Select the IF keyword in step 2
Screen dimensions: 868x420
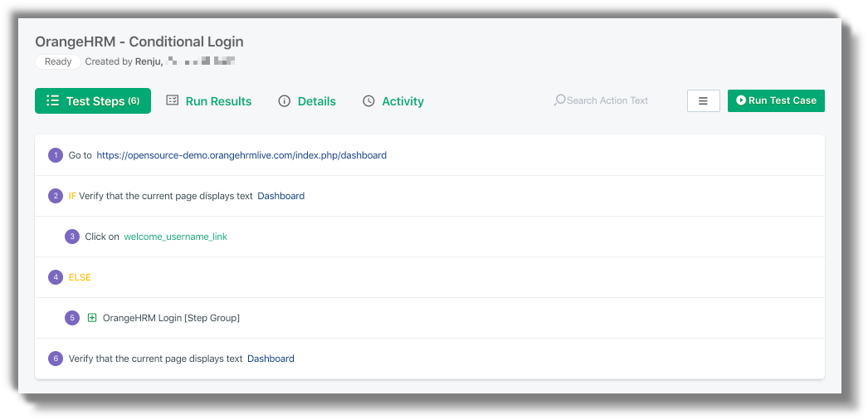click(72, 196)
